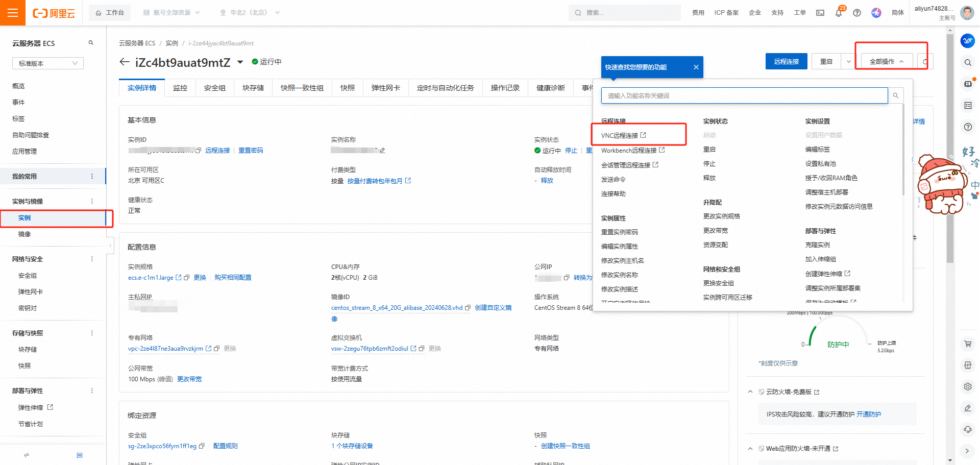Collapse the 云防火墙-免费版 section
Screen dimensions: 980x465
(750, 391)
